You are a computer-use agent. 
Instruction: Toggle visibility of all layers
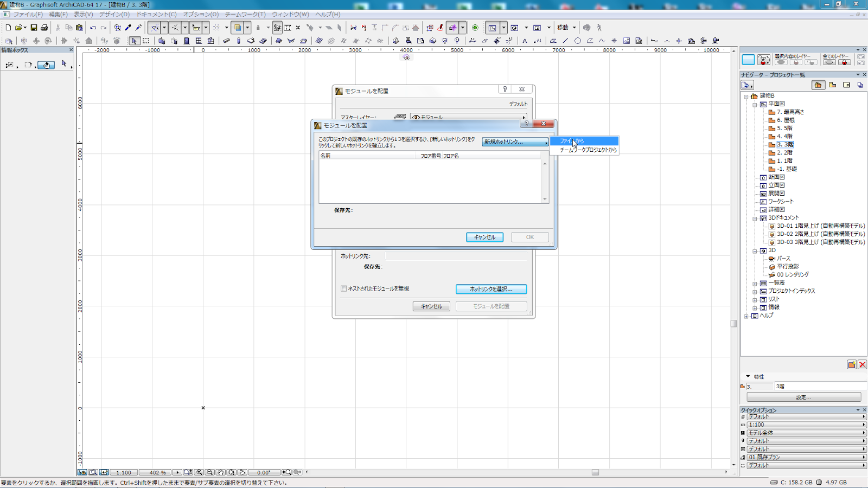coord(829,62)
